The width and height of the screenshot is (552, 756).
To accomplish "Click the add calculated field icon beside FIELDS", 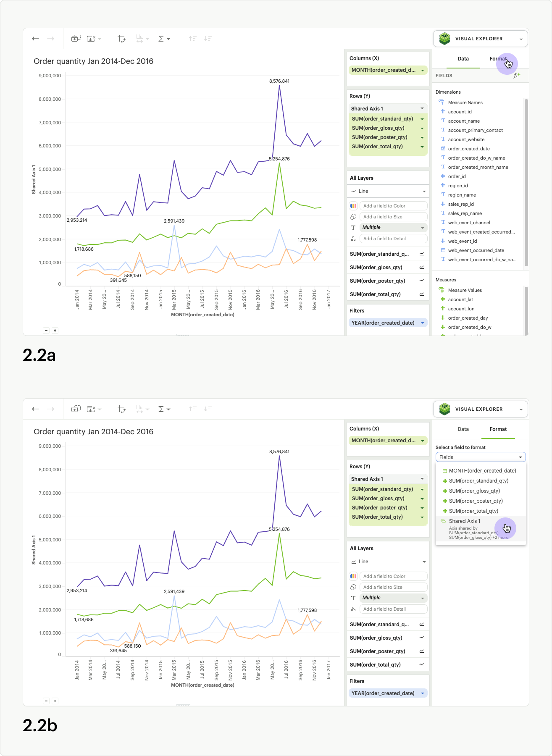I will click(x=516, y=76).
